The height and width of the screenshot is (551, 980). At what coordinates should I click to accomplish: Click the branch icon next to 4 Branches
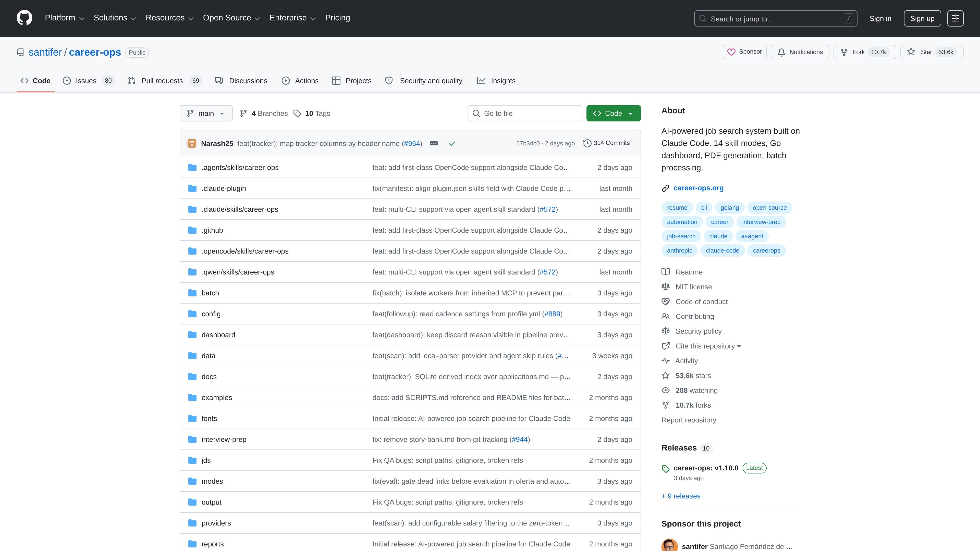pyautogui.click(x=243, y=113)
